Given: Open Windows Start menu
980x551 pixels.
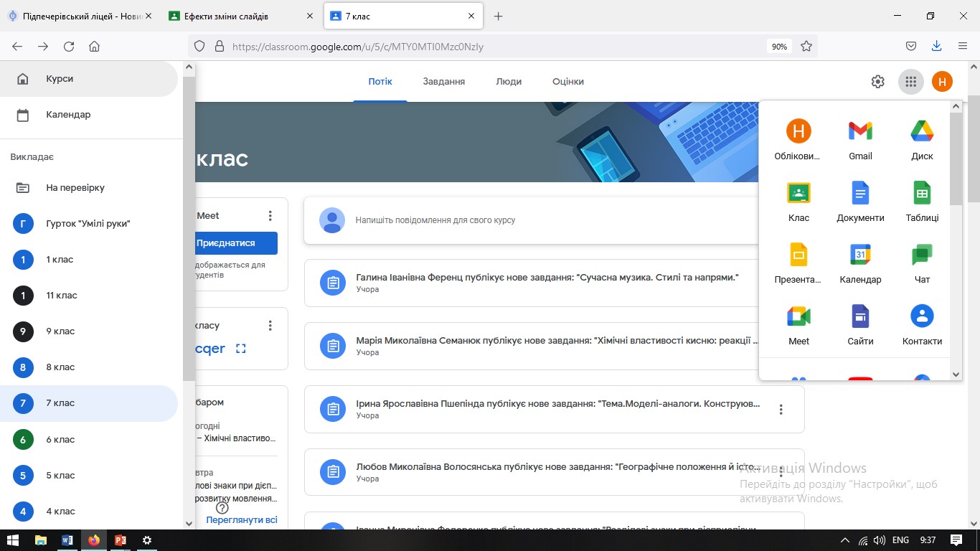Looking at the screenshot, I should point(14,540).
